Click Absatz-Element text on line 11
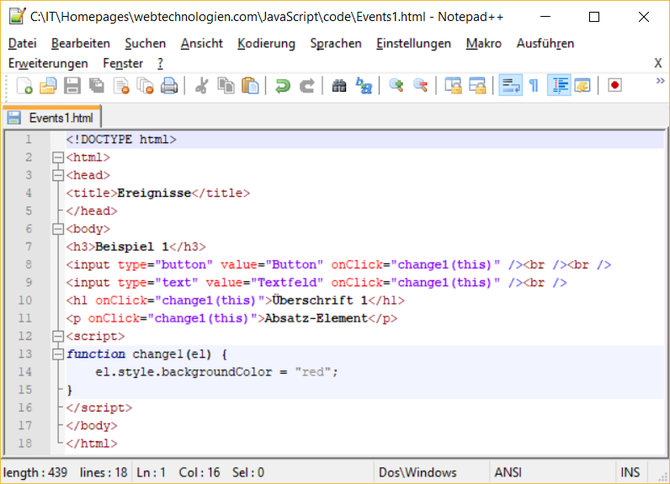 pos(316,318)
